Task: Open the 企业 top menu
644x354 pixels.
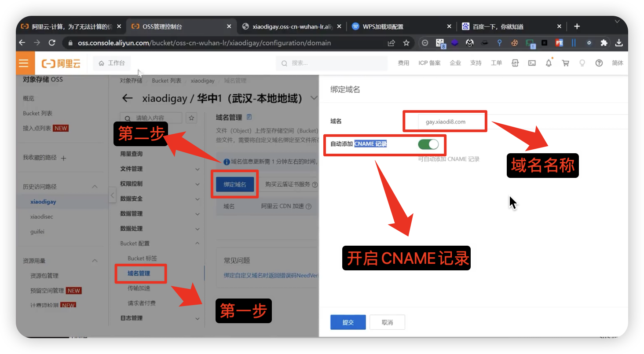Action: click(455, 63)
